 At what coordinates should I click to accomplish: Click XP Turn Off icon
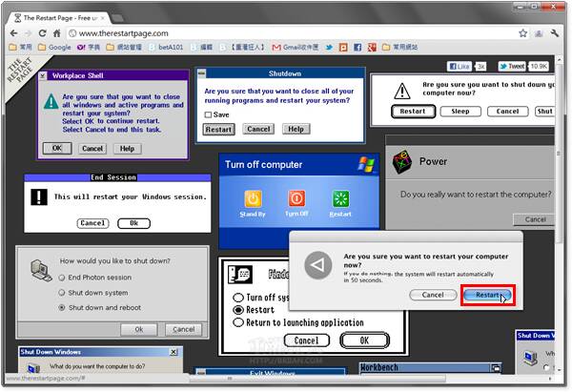296,199
